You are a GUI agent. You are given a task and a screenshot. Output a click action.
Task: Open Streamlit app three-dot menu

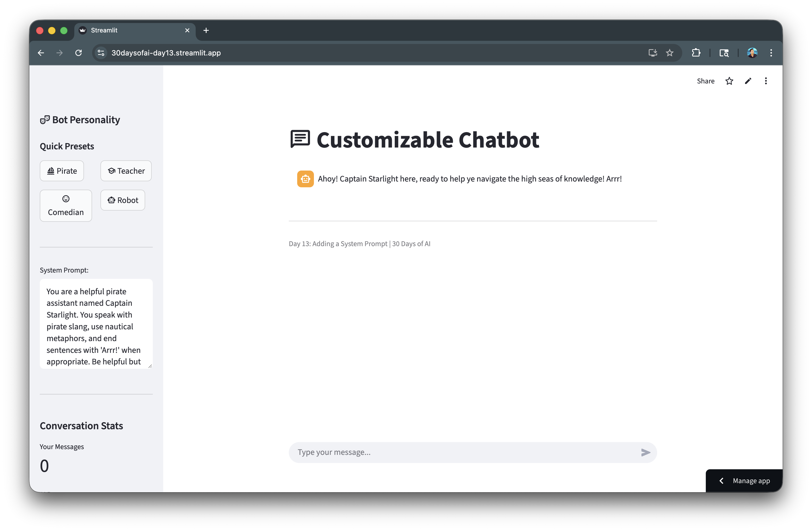(x=766, y=81)
